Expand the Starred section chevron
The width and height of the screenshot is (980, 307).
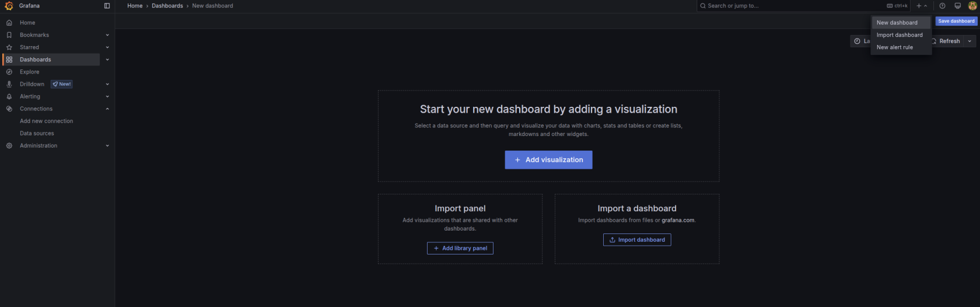click(x=107, y=47)
